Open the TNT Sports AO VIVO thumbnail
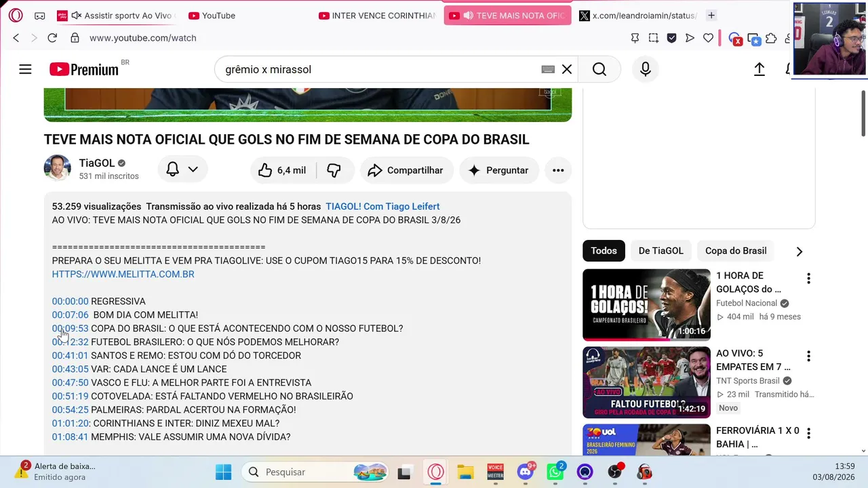868x488 pixels. pos(646,383)
